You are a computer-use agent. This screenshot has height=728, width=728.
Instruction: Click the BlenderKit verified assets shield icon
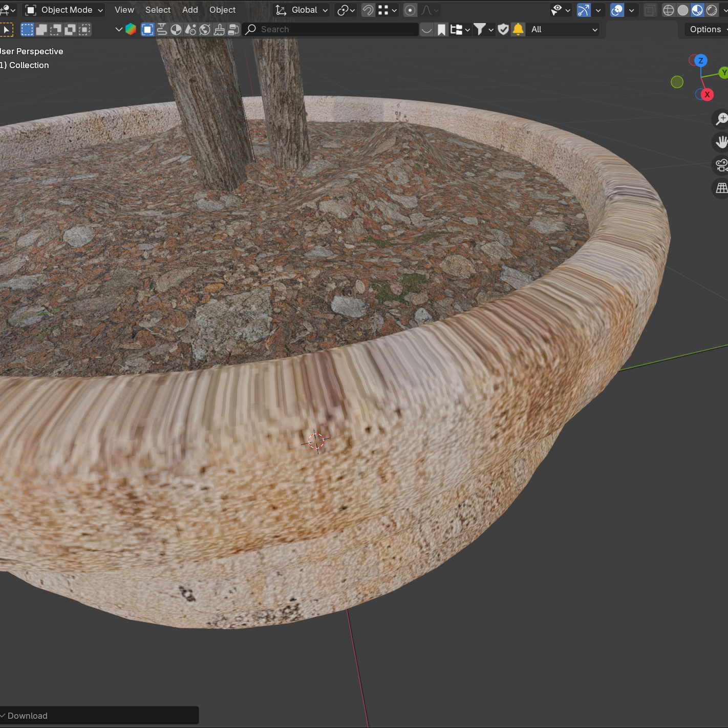click(503, 29)
